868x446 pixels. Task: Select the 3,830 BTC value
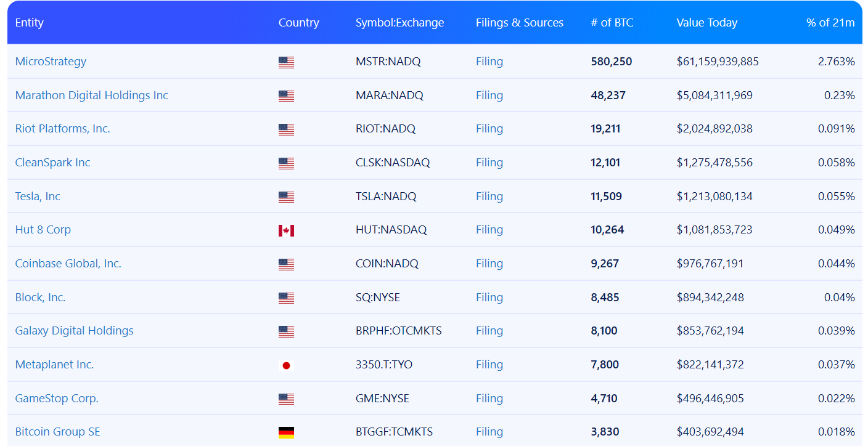pos(605,432)
